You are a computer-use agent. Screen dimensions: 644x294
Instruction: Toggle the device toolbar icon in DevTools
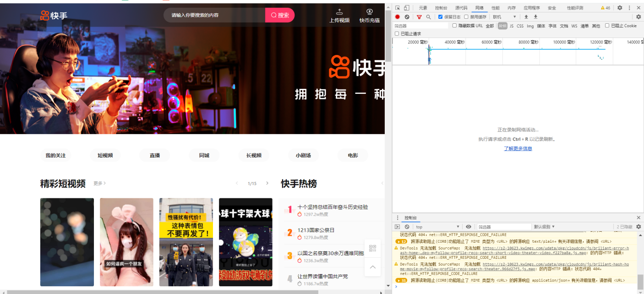pyautogui.click(x=406, y=8)
